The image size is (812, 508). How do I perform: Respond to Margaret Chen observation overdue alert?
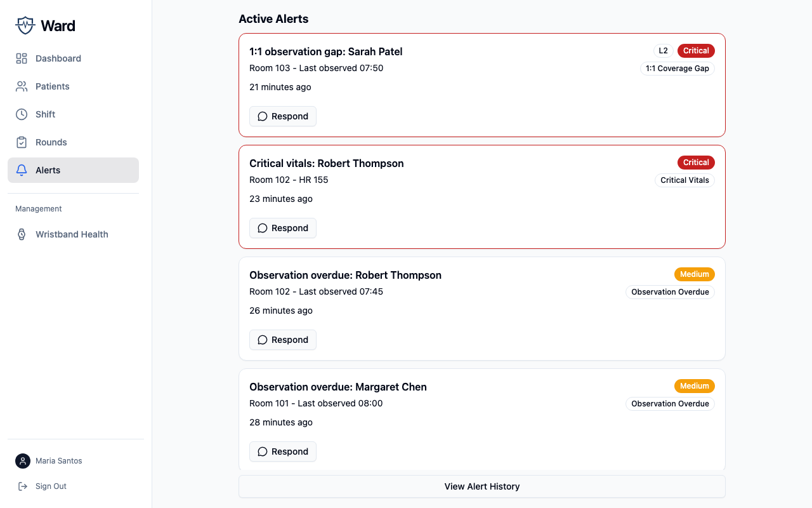click(x=283, y=451)
